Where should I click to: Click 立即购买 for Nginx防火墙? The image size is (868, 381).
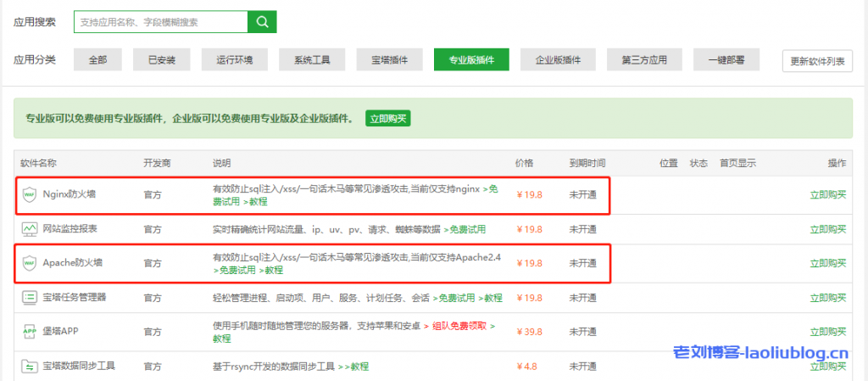tap(828, 195)
